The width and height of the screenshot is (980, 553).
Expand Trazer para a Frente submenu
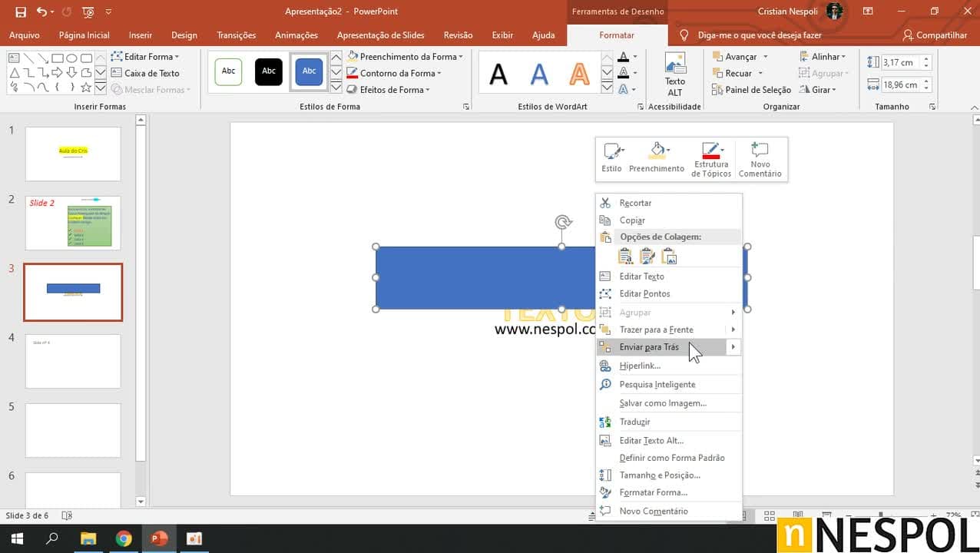point(733,329)
